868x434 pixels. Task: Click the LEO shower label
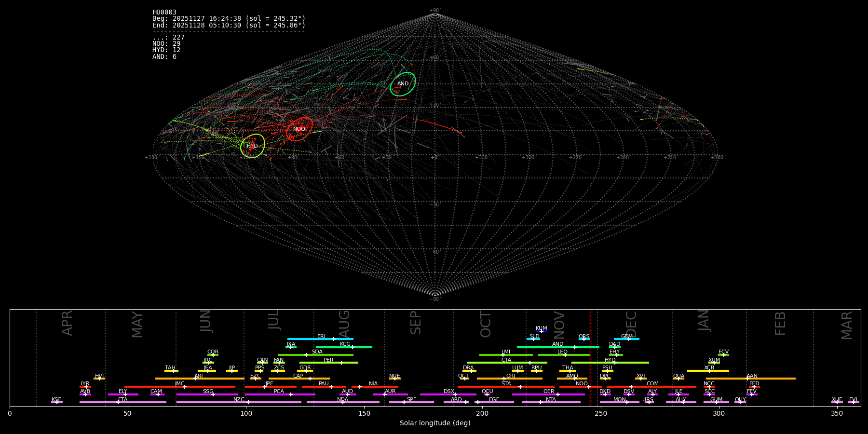[x=563, y=352]
